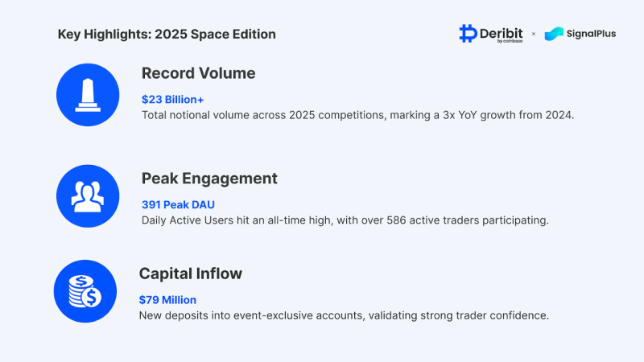Click the Record Volume monument icon

pyautogui.click(x=87, y=96)
